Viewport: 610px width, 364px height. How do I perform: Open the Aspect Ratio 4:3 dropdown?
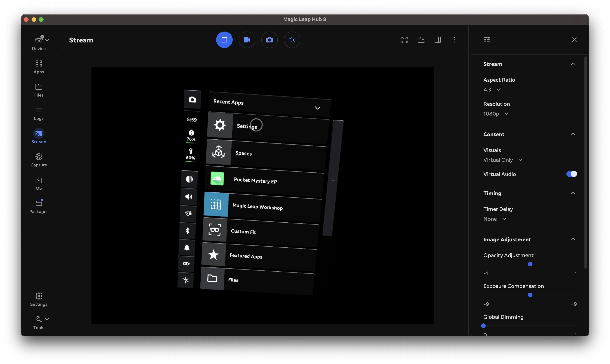pyautogui.click(x=492, y=90)
